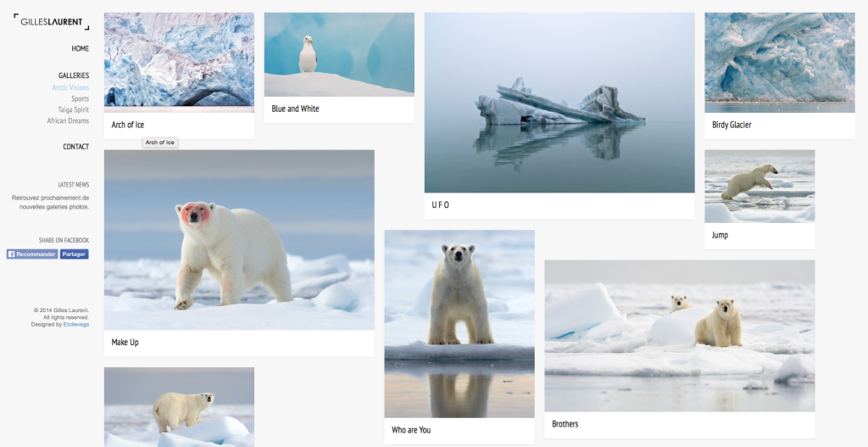This screenshot has height=447, width=868.
Task: View the Who are You photo
Action: tap(459, 323)
